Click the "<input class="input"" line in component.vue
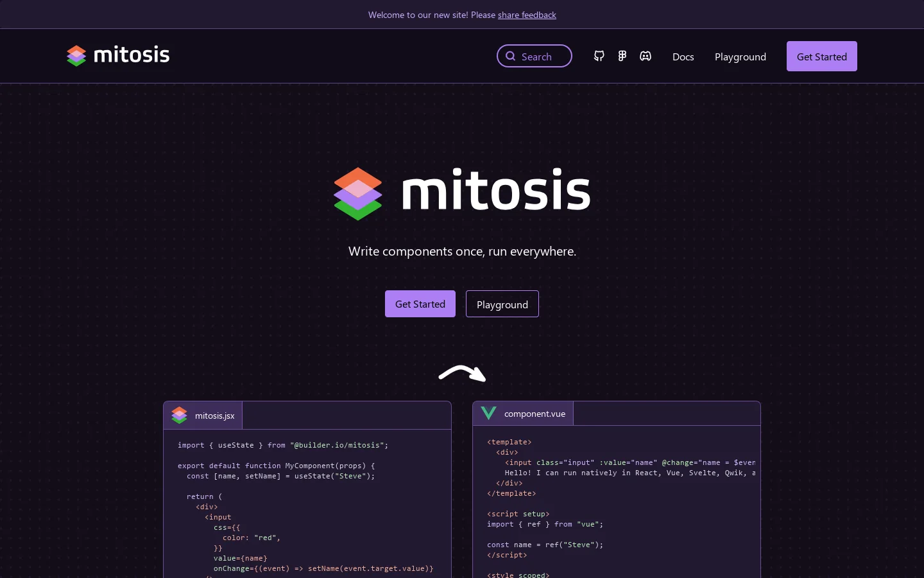The image size is (924, 578). coord(630,462)
